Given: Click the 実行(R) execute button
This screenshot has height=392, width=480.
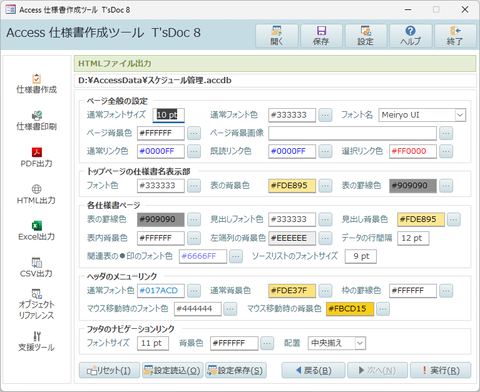Looking at the screenshot, I should click(x=441, y=370).
